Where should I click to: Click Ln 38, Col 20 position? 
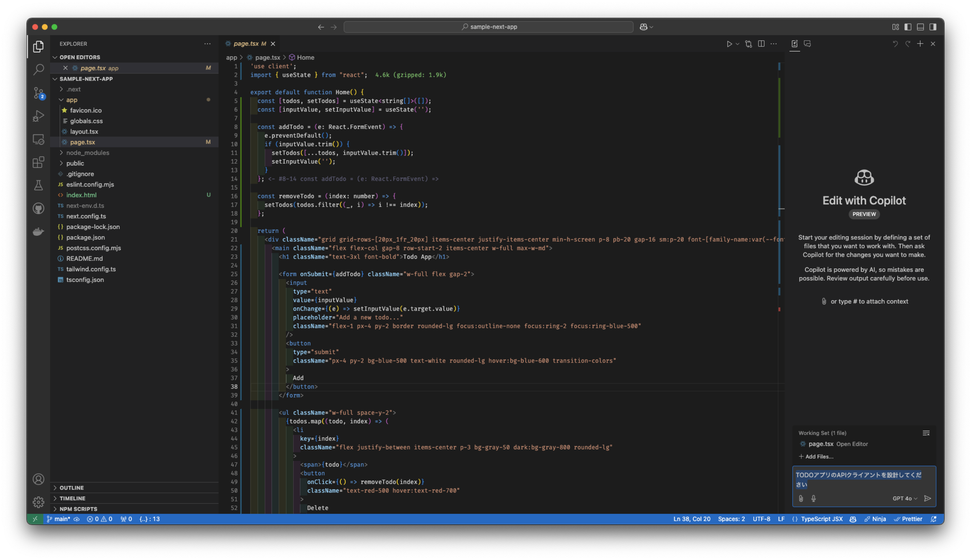coord(692,519)
